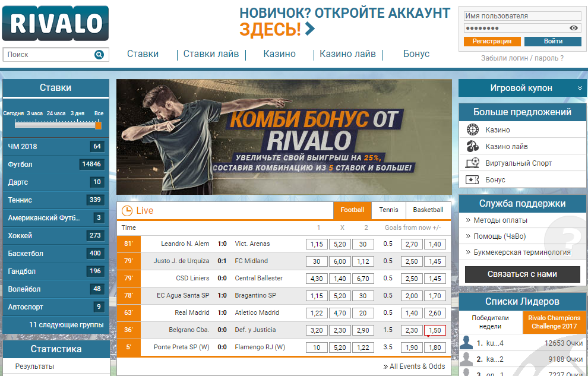Switch to the Tennis live tab
The width and height of the screenshot is (588, 376).
pyautogui.click(x=388, y=210)
